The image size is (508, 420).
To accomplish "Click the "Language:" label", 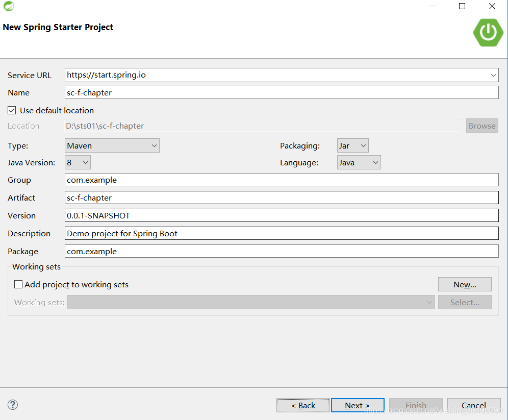I will pyautogui.click(x=299, y=163).
